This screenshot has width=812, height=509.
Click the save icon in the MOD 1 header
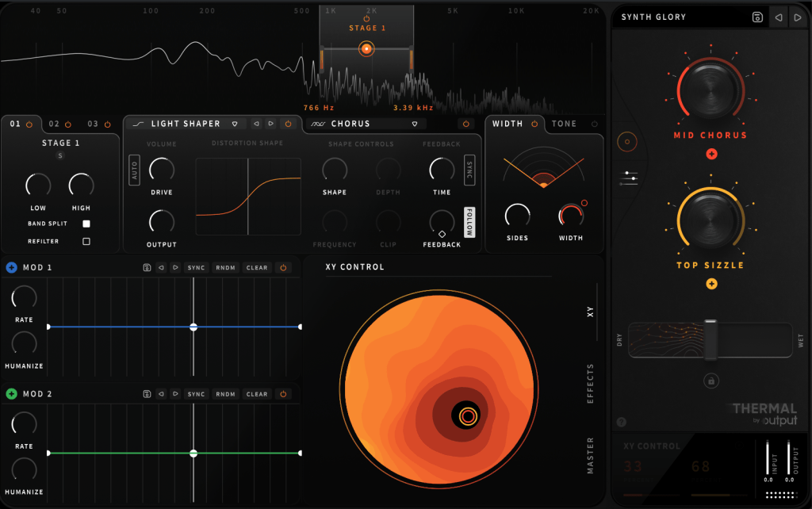tap(147, 268)
